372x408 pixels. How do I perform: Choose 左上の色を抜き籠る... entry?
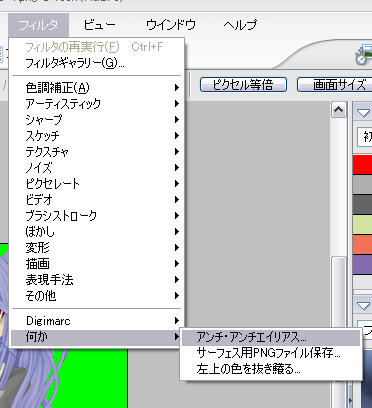[271, 369]
